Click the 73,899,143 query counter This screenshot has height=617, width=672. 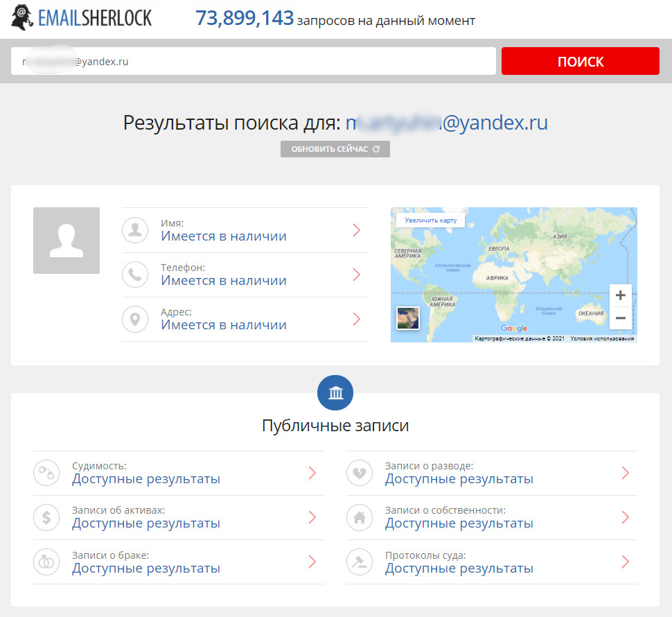[x=245, y=19]
